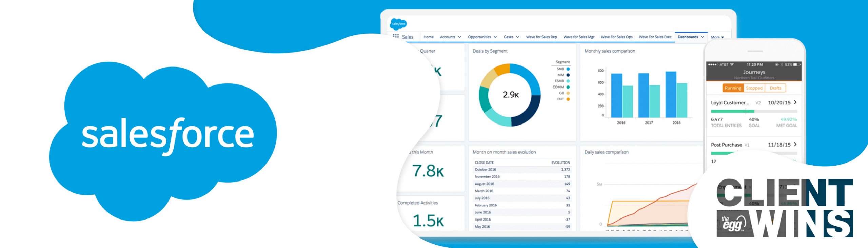Click the EVOLUTION column header
This screenshot has width=868, height=248.
click(x=560, y=163)
